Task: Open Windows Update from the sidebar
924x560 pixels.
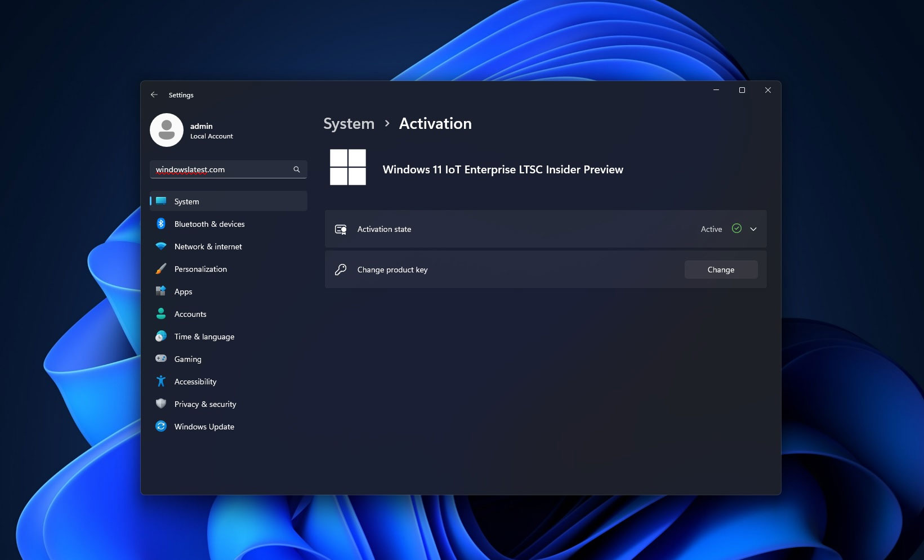Action: point(204,426)
